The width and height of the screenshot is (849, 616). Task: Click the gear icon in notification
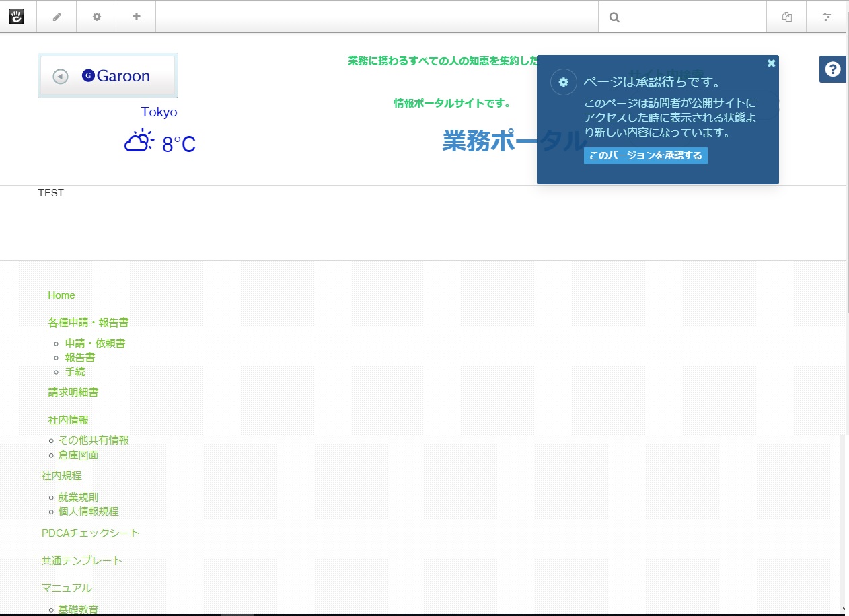564,82
